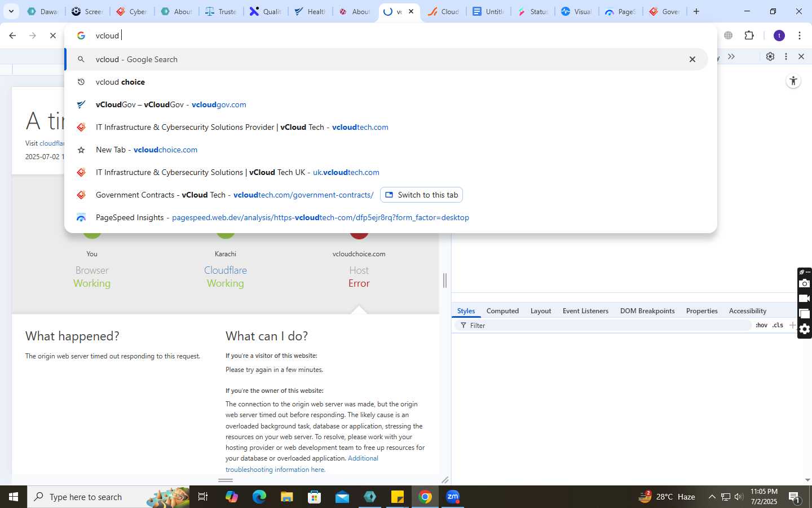The width and height of the screenshot is (812, 508).
Task: Open the tab search dropdown arrow
Action: (x=11, y=11)
